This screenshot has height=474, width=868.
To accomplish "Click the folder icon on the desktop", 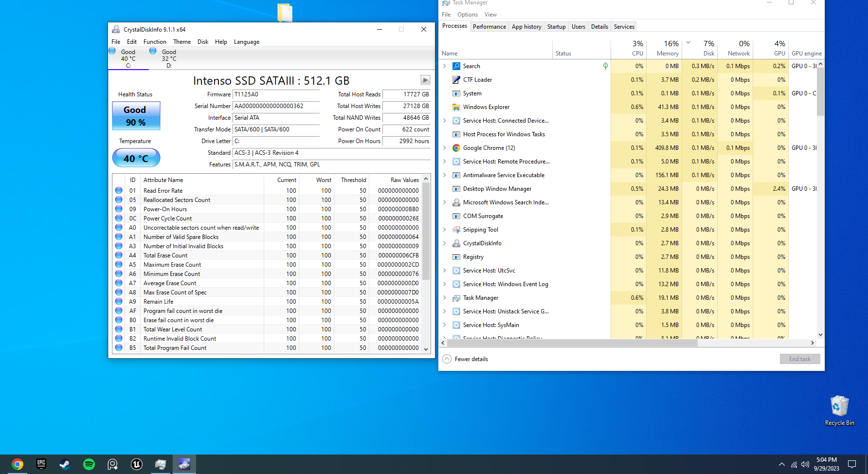I will pyautogui.click(x=285, y=12).
